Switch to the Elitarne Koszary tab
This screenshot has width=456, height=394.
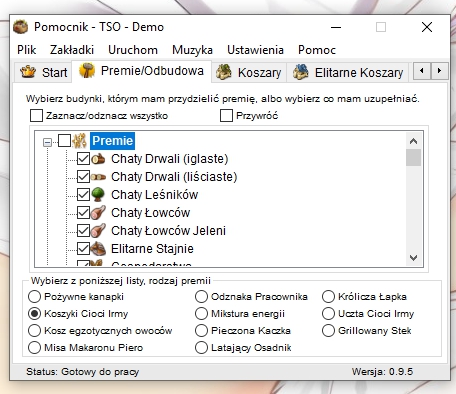[347, 72]
